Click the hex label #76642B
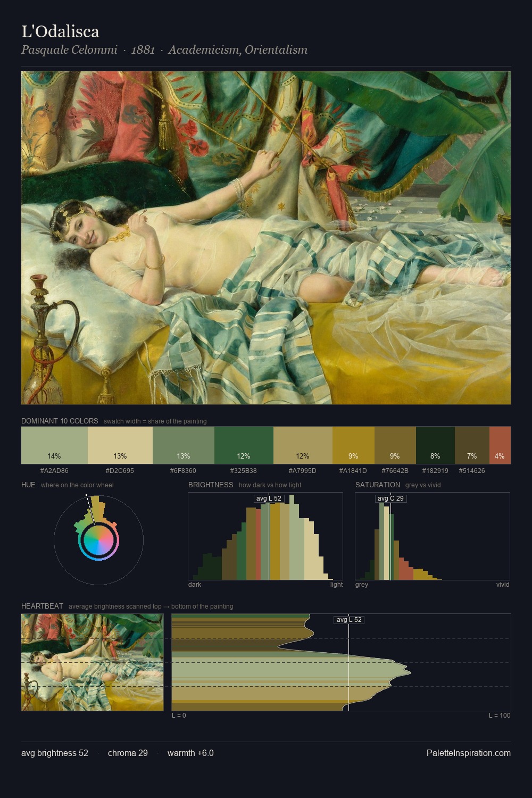 (x=395, y=471)
